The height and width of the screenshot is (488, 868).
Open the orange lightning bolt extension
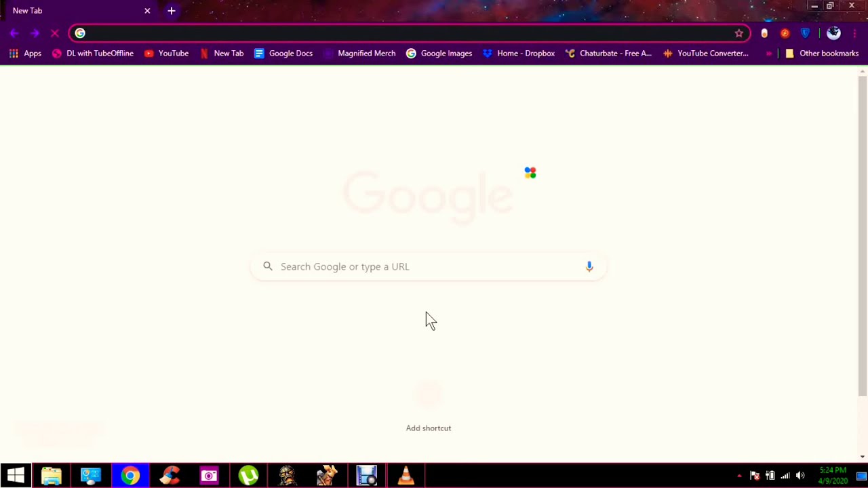[x=785, y=33]
